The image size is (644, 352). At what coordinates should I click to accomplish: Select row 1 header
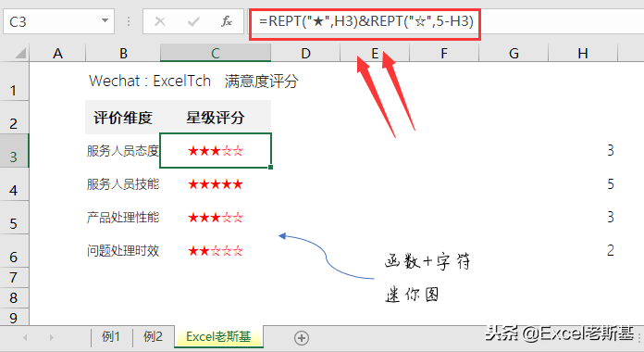pyautogui.click(x=14, y=82)
